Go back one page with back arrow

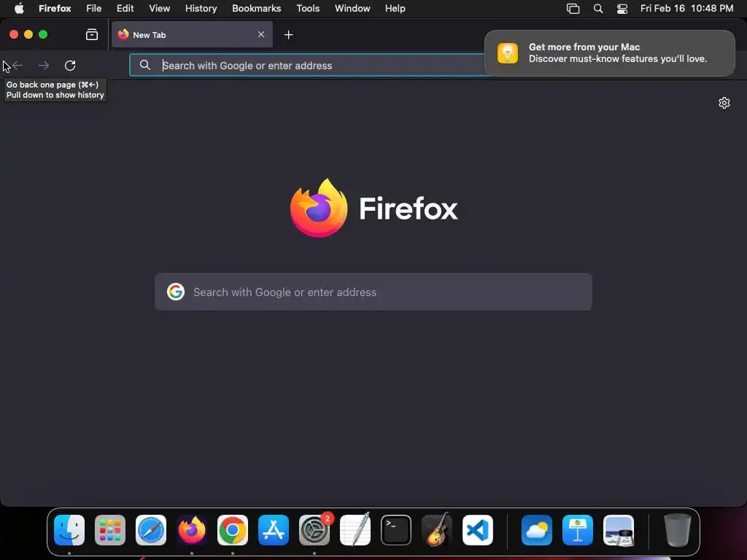click(x=18, y=65)
